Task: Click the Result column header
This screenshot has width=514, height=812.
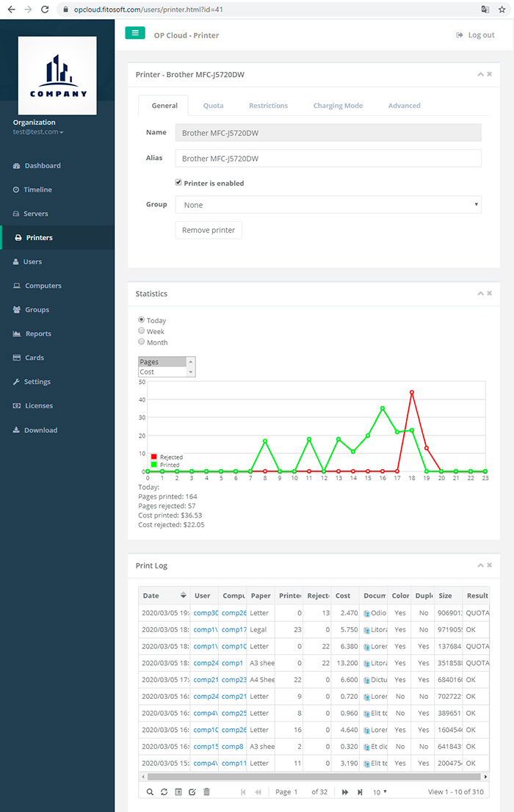Action: click(x=477, y=595)
